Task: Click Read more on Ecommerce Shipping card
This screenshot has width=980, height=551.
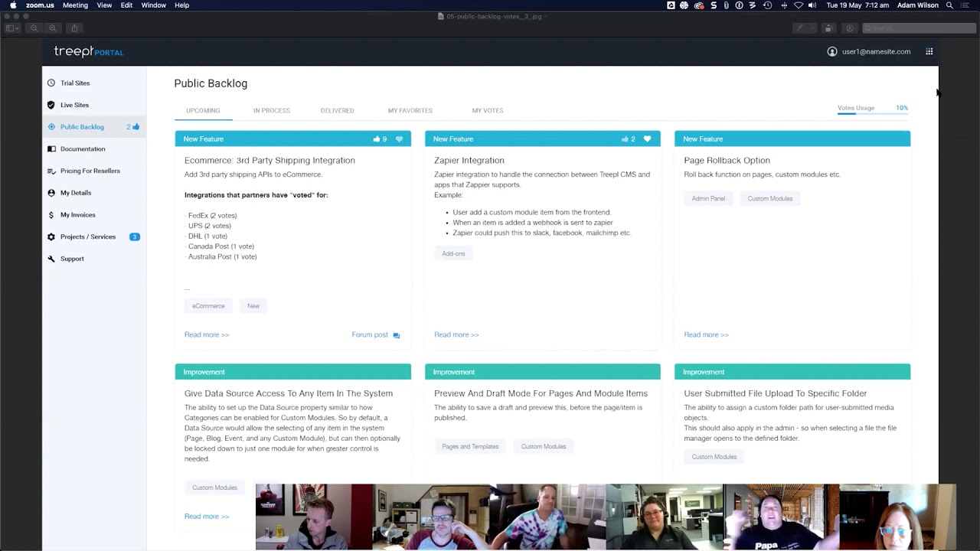Action: pyautogui.click(x=207, y=334)
